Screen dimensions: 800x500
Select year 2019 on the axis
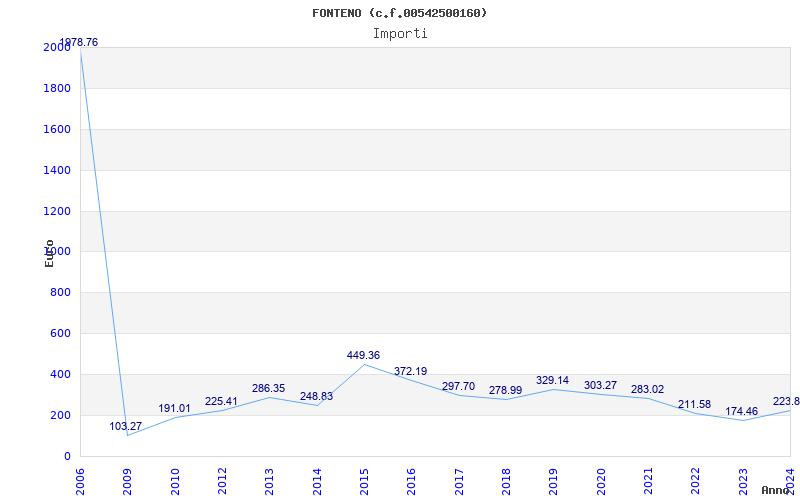coord(554,481)
